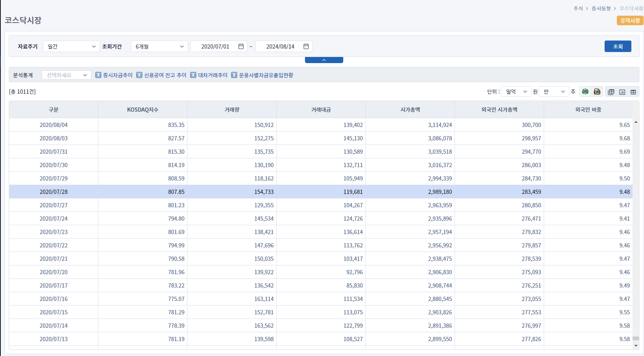The height and width of the screenshot is (356, 644).
Task: Click KOSDAQ index value 835.35
Action: click(x=176, y=125)
